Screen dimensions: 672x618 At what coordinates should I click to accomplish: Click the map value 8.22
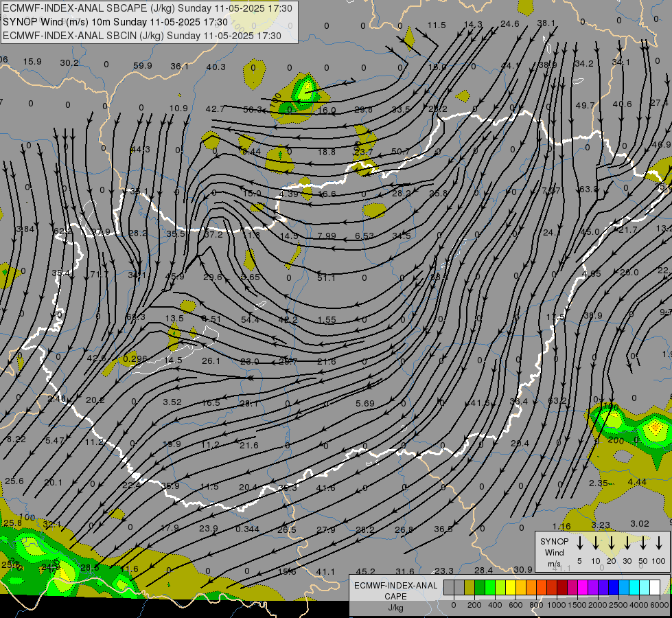pyautogui.click(x=16, y=439)
